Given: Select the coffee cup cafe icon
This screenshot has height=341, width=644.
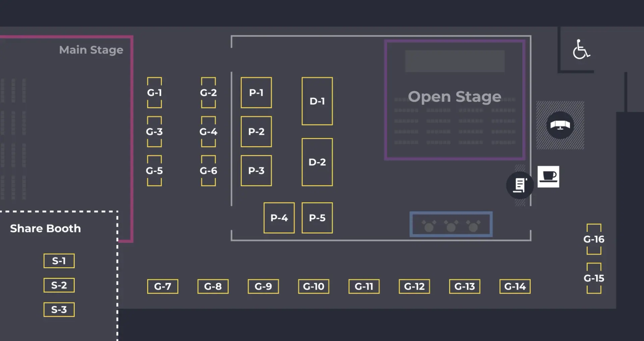Looking at the screenshot, I should pyautogui.click(x=548, y=177).
